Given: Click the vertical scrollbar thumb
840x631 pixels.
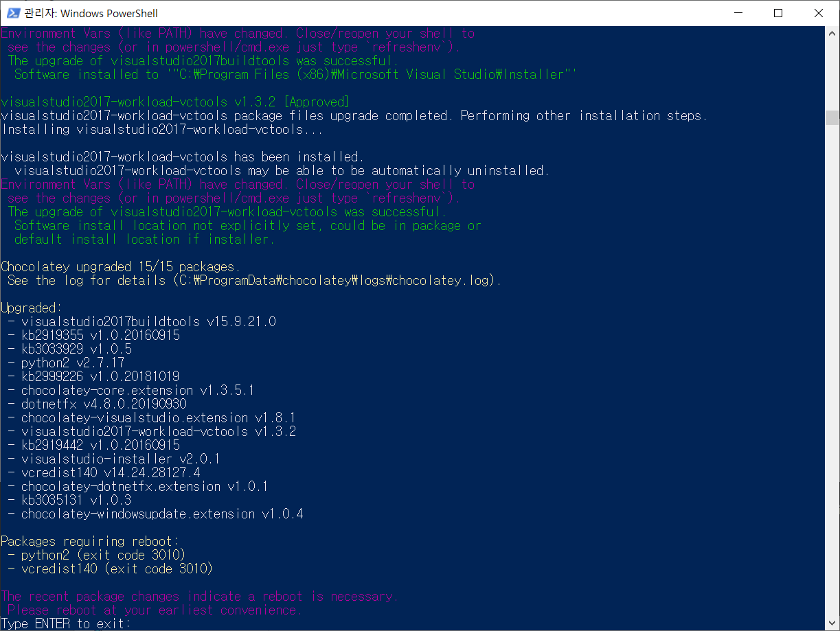Looking at the screenshot, I should (832, 117).
